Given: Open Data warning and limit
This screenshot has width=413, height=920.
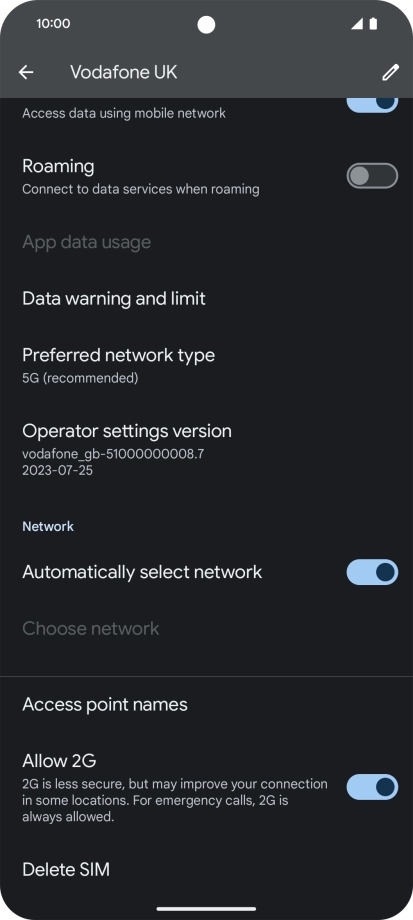Looking at the screenshot, I should 206,299.
